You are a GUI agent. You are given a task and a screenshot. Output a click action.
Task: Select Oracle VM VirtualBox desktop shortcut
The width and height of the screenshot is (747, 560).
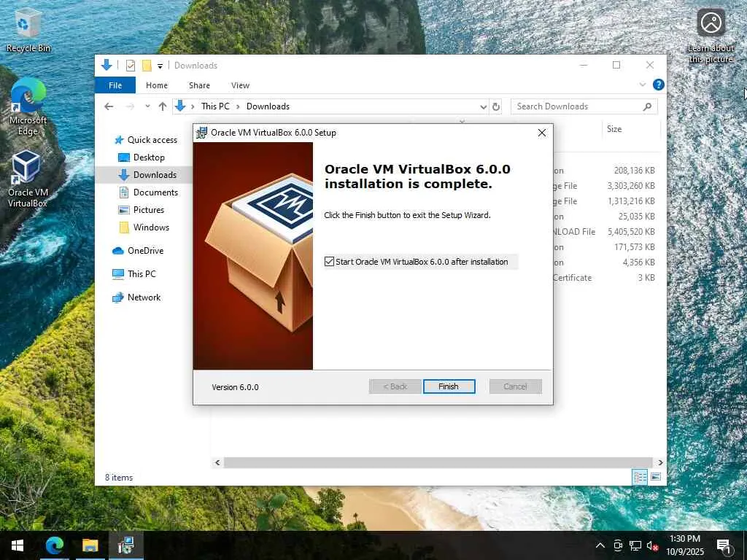click(28, 179)
